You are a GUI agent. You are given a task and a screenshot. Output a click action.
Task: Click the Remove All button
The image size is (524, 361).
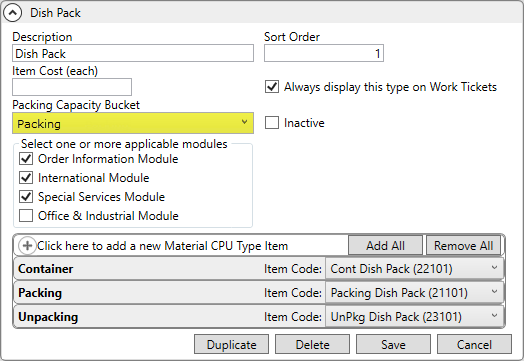(463, 246)
